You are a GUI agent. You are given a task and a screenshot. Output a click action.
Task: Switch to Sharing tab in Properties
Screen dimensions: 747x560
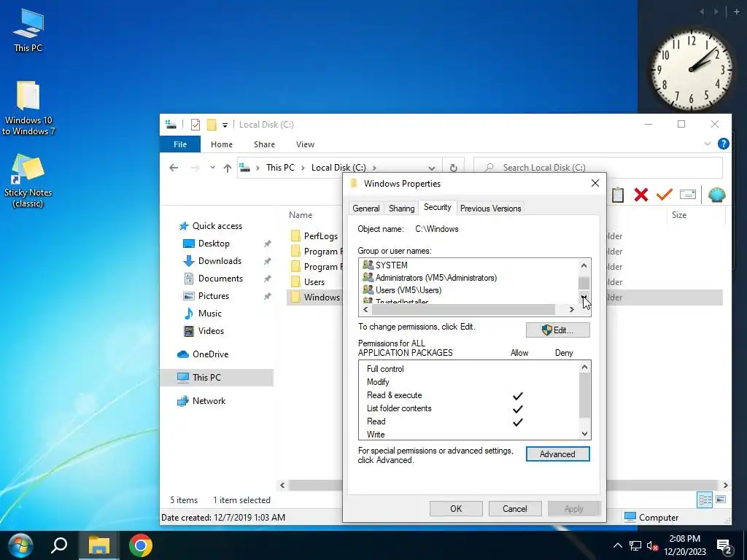(402, 209)
